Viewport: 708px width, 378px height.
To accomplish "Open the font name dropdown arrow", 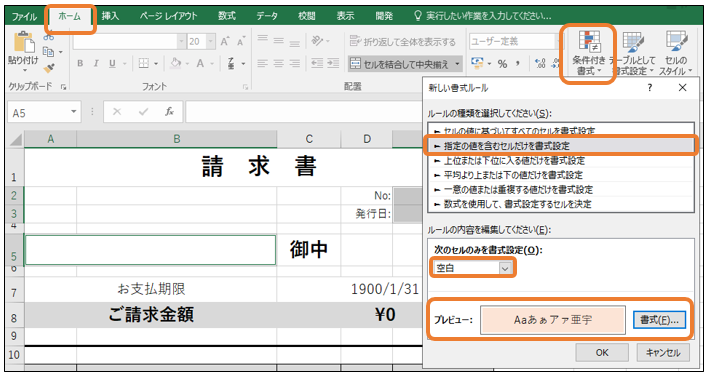I will point(182,42).
